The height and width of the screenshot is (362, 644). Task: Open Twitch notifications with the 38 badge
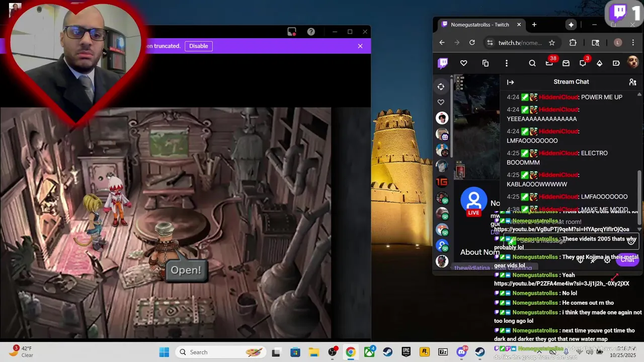tap(549, 63)
